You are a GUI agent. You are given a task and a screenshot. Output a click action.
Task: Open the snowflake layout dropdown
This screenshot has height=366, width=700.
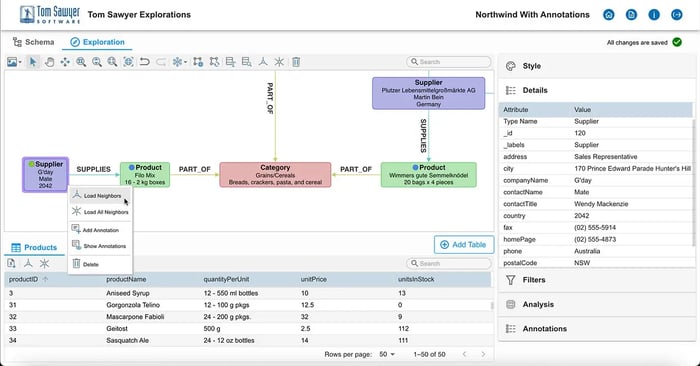(179, 62)
